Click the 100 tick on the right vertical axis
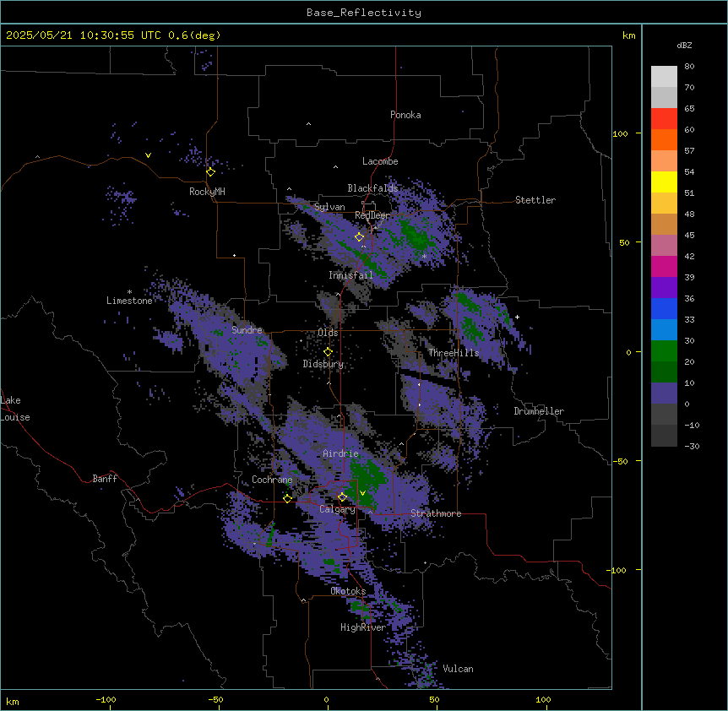The width and height of the screenshot is (728, 711). [620, 134]
